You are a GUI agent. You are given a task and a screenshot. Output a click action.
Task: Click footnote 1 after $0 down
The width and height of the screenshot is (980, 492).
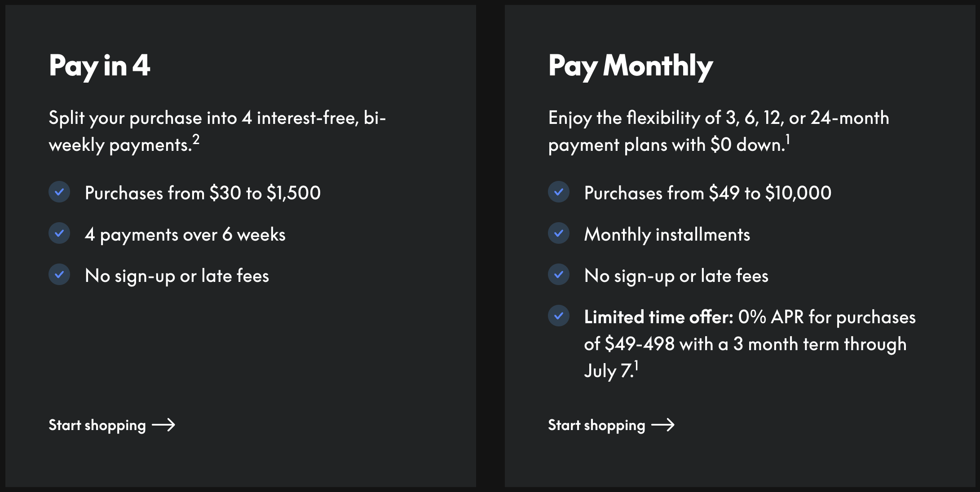click(788, 140)
